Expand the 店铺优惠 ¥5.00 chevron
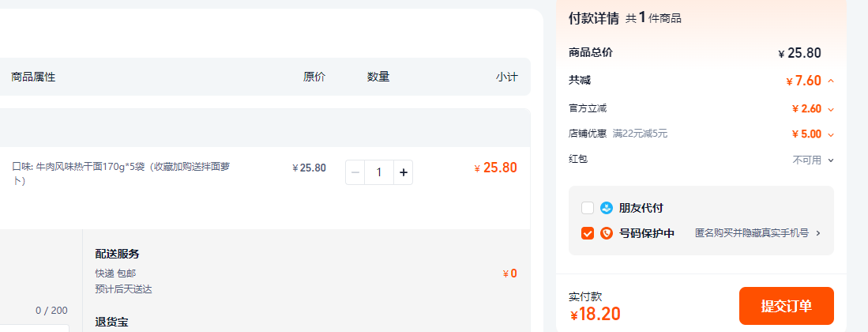Screen dimensions: 868x332 [830, 134]
